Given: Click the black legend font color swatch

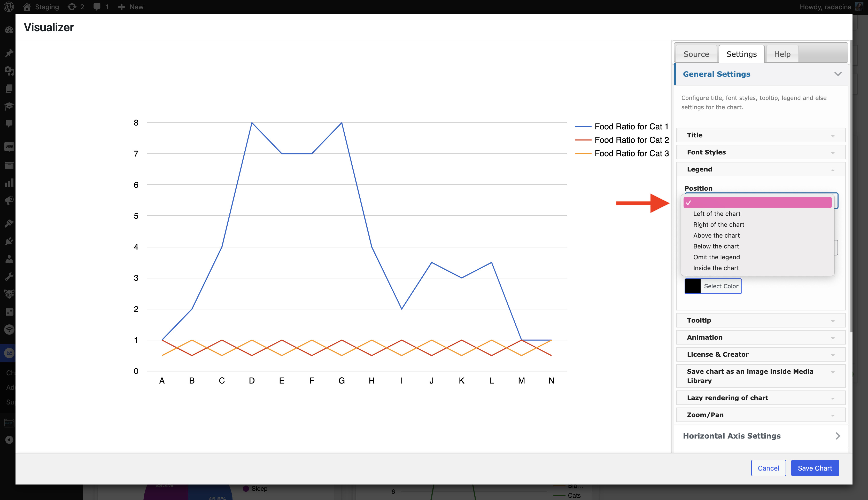Looking at the screenshot, I should pyautogui.click(x=693, y=286).
